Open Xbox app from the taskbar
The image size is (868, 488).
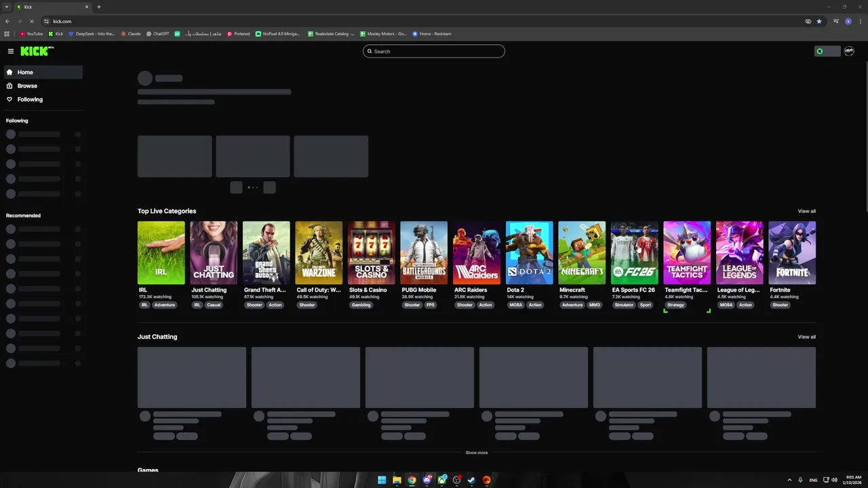(442, 480)
